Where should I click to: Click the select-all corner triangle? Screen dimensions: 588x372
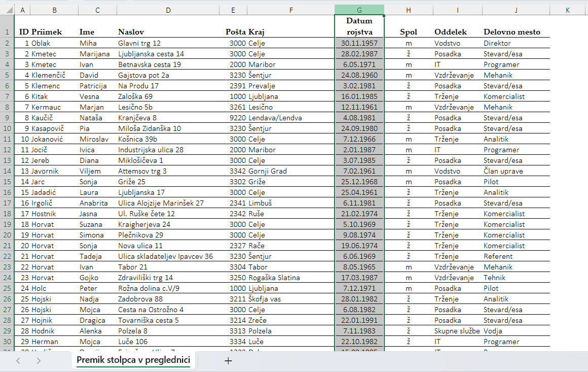10,10
